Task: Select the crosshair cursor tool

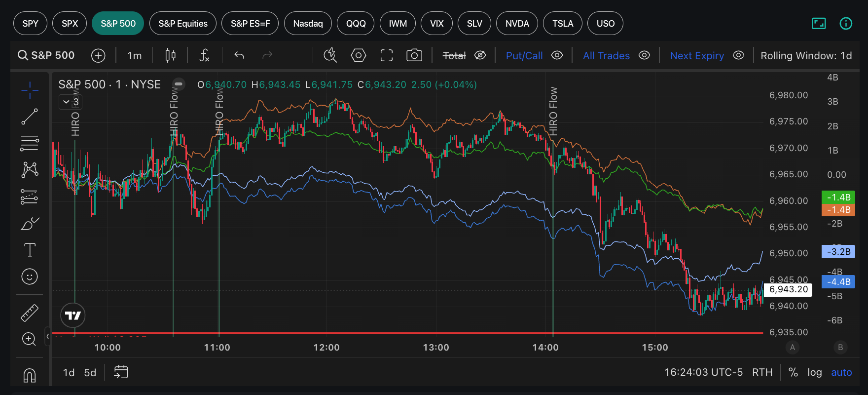Action: 30,90
